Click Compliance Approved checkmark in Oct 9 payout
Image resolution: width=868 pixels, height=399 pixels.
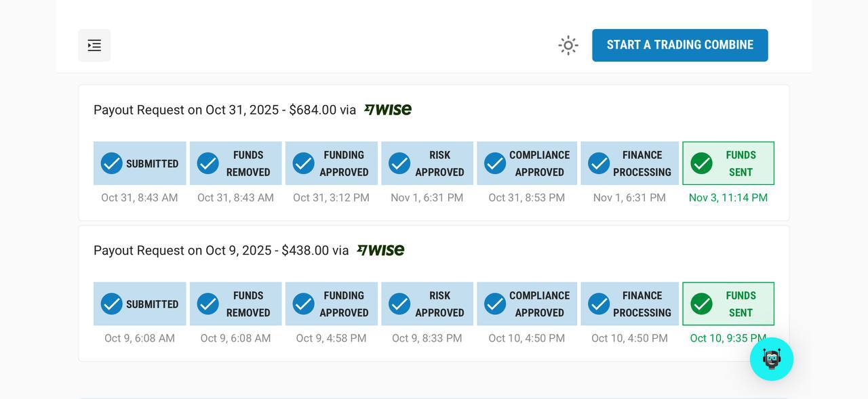(x=495, y=304)
